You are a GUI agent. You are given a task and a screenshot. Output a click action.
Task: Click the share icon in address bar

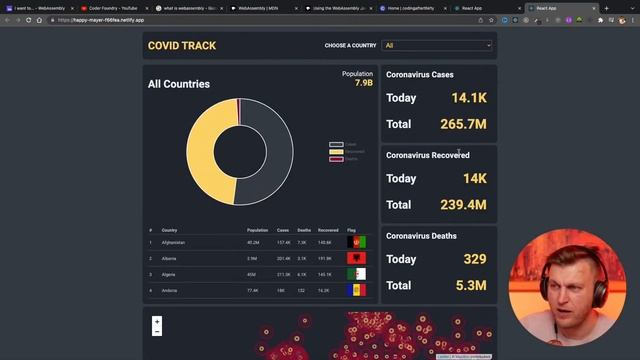click(x=481, y=20)
